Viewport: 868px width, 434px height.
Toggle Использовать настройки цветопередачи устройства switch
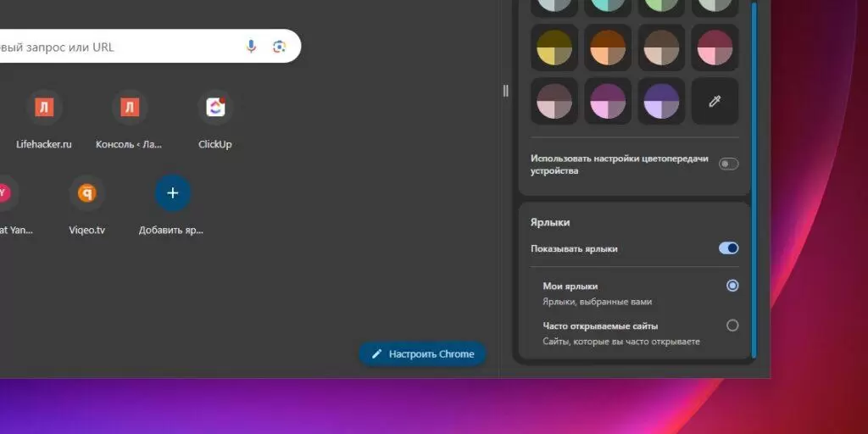[x=728, y=164]
